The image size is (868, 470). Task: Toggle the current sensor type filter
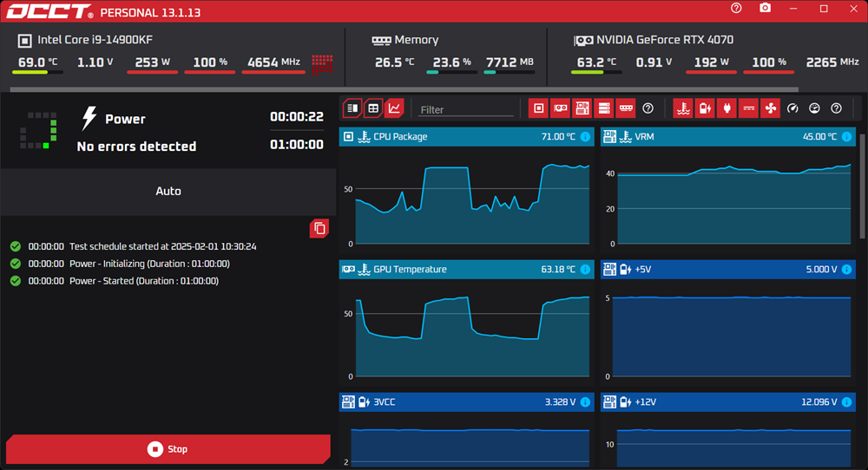pos(748,108)
